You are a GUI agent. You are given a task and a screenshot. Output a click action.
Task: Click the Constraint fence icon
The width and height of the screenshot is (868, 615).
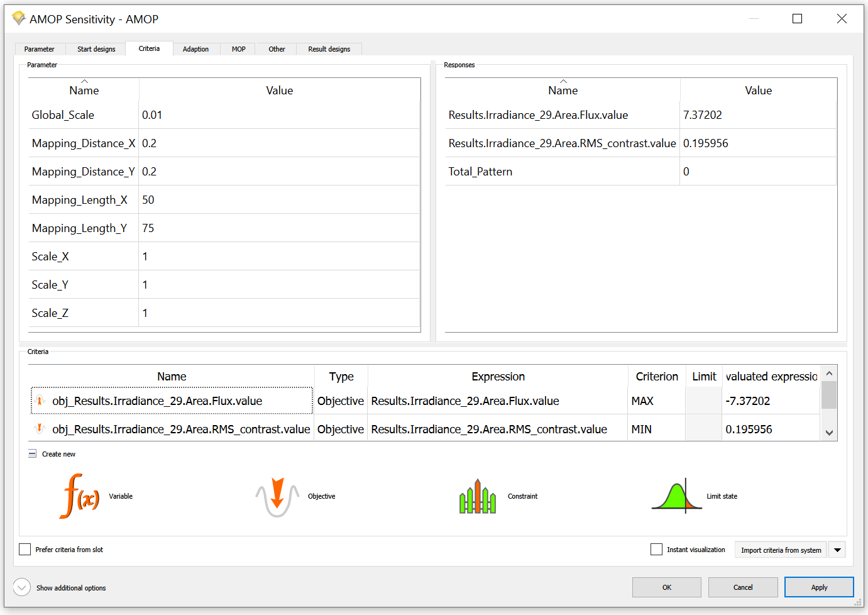(x=478, y=497)
